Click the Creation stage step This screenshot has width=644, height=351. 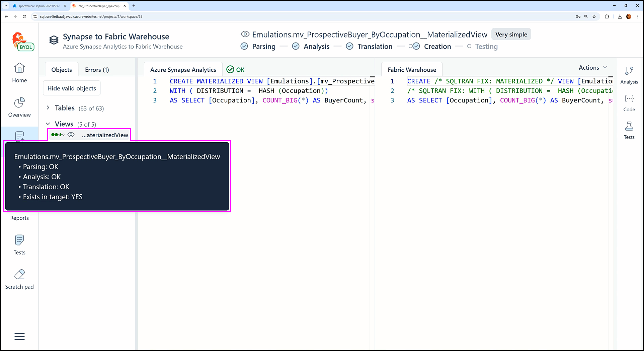(437, 47)
